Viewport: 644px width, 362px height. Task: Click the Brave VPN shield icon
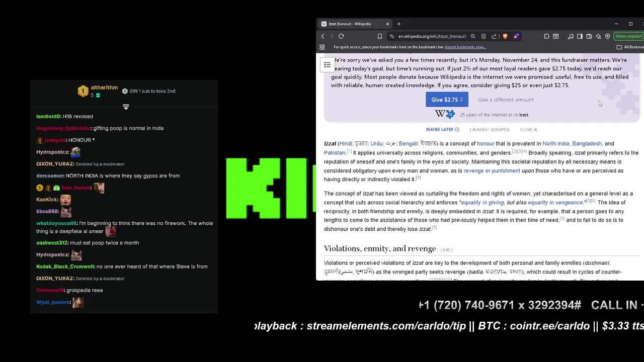click(x=608, y=36)
